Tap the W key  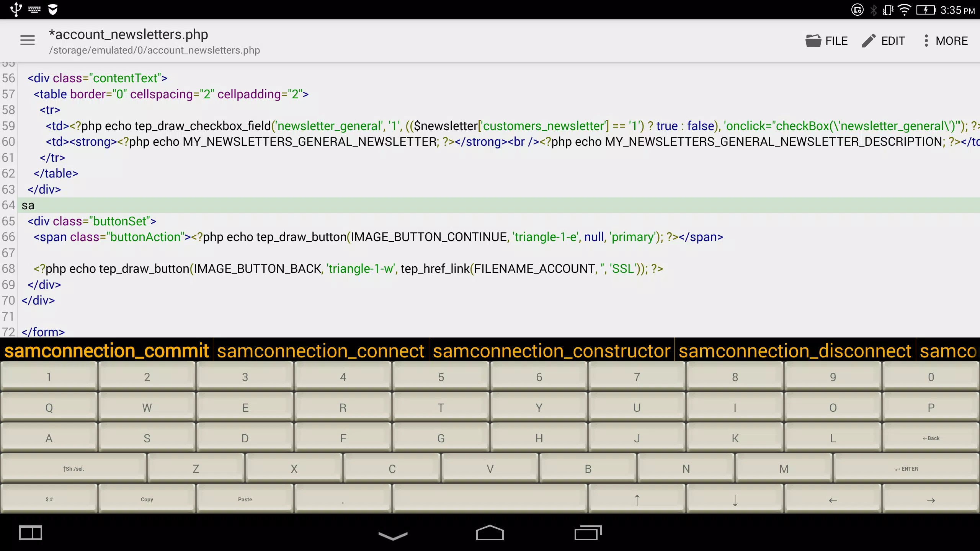(x=147, y=407)
